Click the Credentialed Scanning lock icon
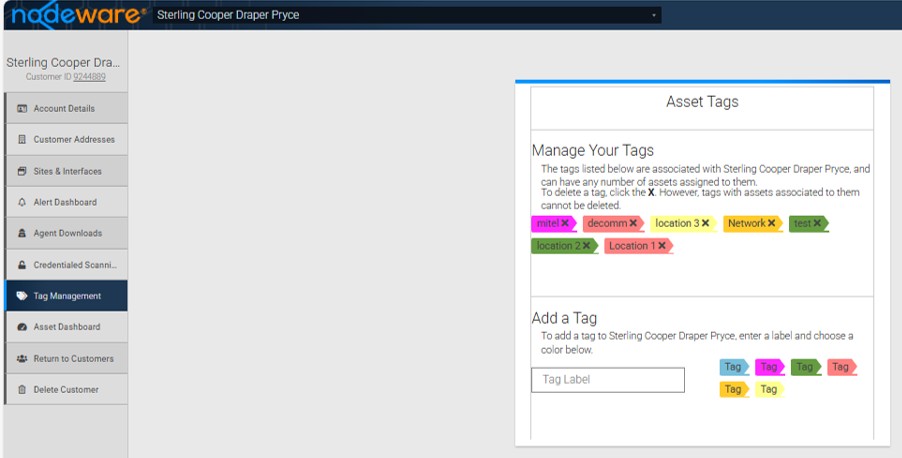This screenshot has height=458, width=902. 22,265
